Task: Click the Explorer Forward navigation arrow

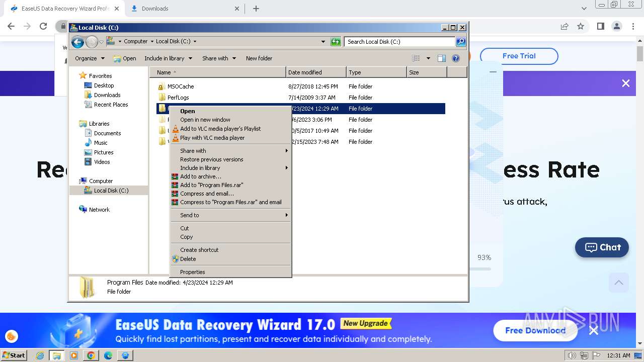Action: tap(92, 42)
